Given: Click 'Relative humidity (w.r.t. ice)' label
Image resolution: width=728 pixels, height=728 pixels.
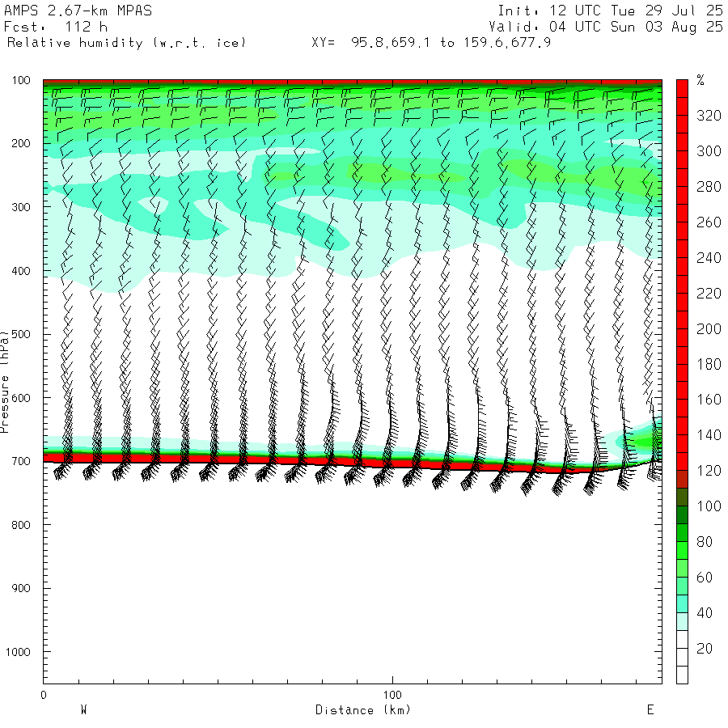Looking at the screenshot, I should (x=126, y=43).
